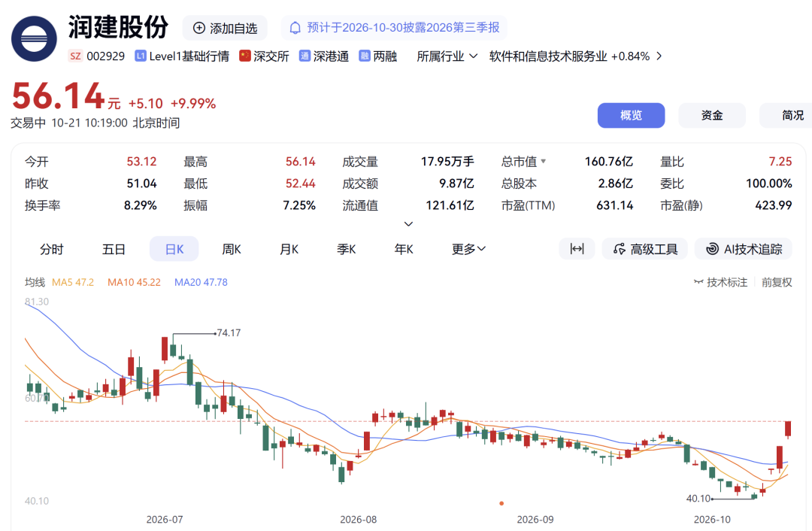
Task: Click the SZ market badge icon
Action: (76, 56)
